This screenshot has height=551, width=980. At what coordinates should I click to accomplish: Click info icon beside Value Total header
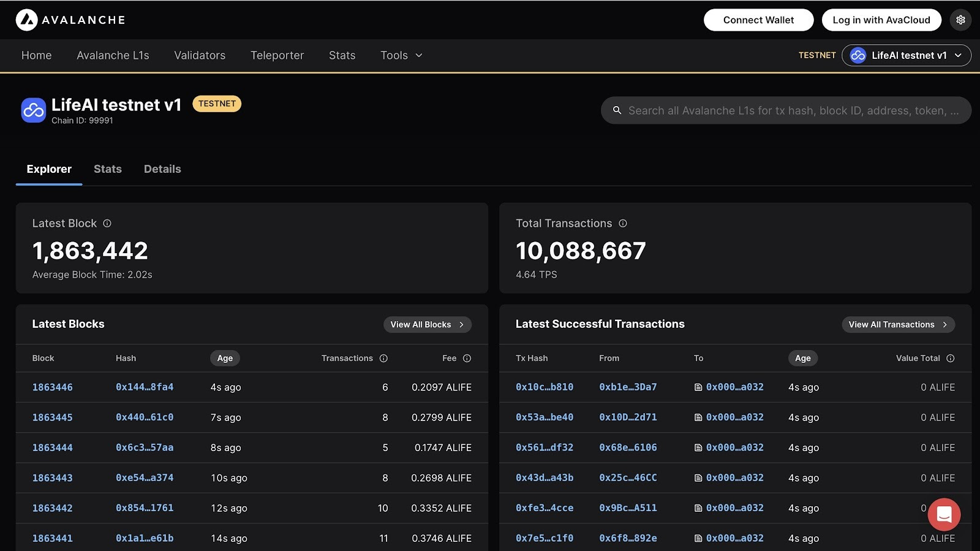coord(951,359)
